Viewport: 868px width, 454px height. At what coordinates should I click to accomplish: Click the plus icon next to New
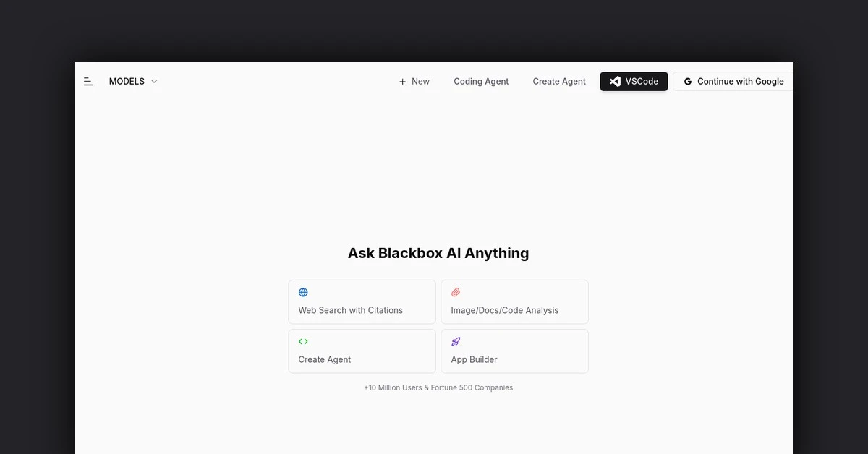(x=402, y=81)
